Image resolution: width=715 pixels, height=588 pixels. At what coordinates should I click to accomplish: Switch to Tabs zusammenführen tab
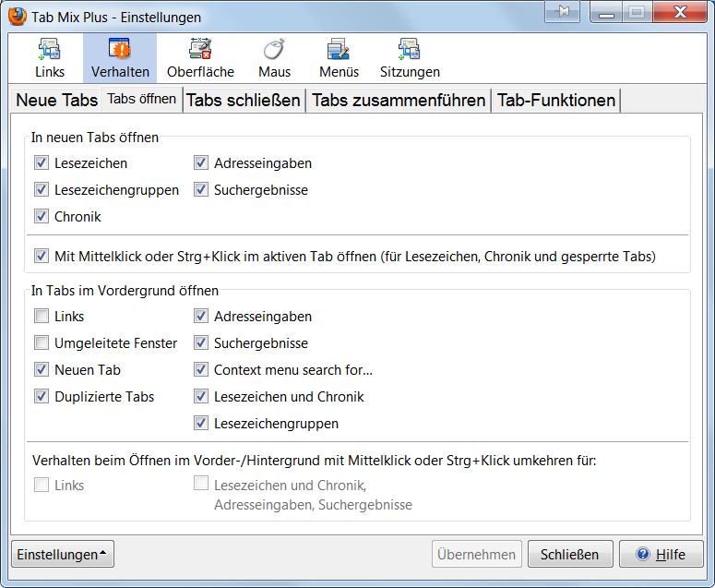point(399,100)
